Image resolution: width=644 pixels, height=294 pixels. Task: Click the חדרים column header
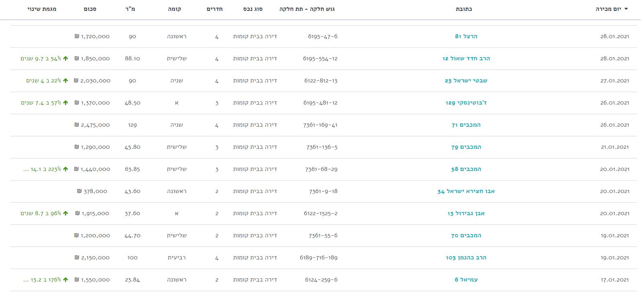tap(215, 9)
